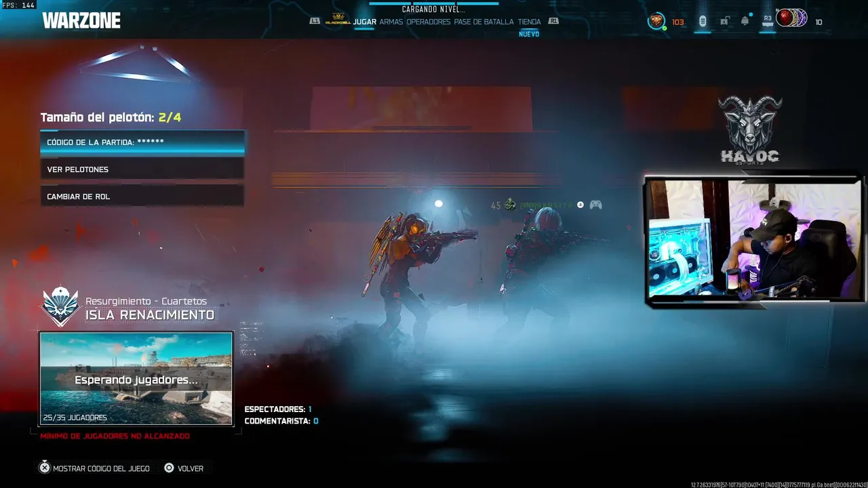
Task: Click the L1 previous-tab bumper icon
Action: [315, 21]
